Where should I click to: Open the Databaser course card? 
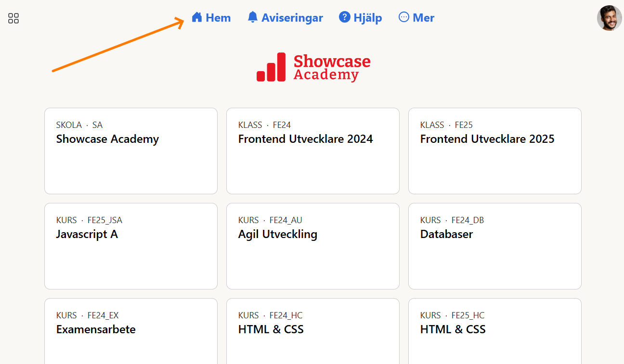point(495,246)
